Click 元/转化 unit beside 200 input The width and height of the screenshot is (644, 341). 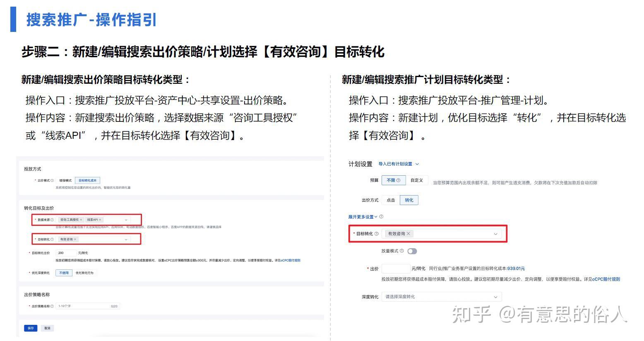(83, 253)
